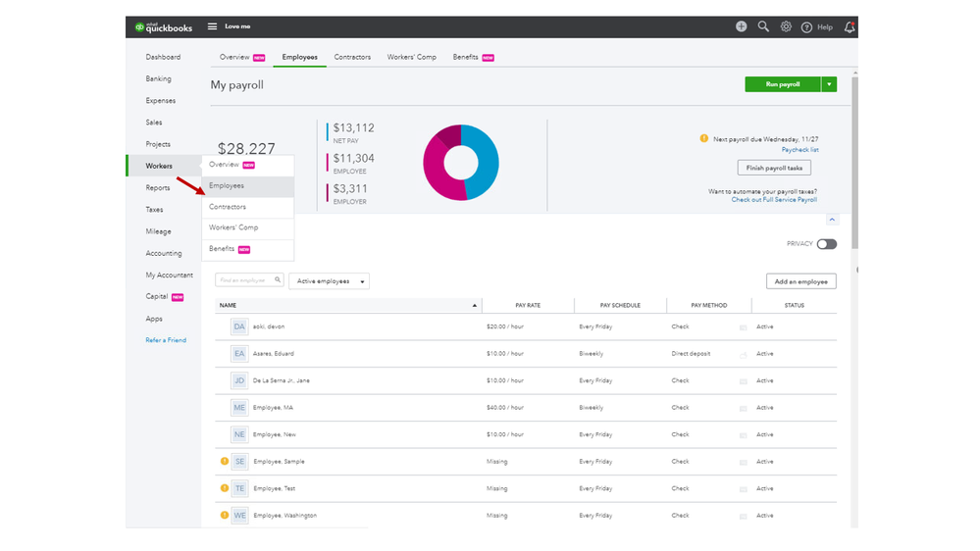980x551 pixels.
Task: Select Contractors in the Workers flyout menu
Action: [228, 207]
